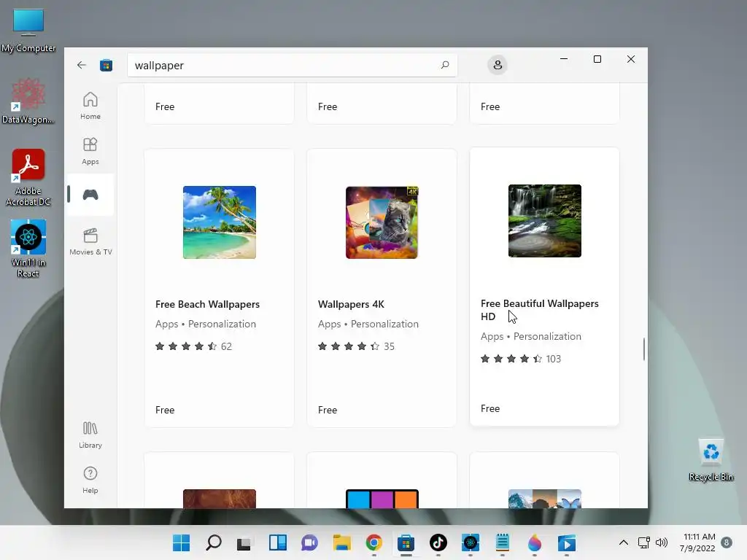Select Win11 in React desktop shortcut
This screenshot has height=560, width=747.
pyautogui.click(x=28, y=249)
